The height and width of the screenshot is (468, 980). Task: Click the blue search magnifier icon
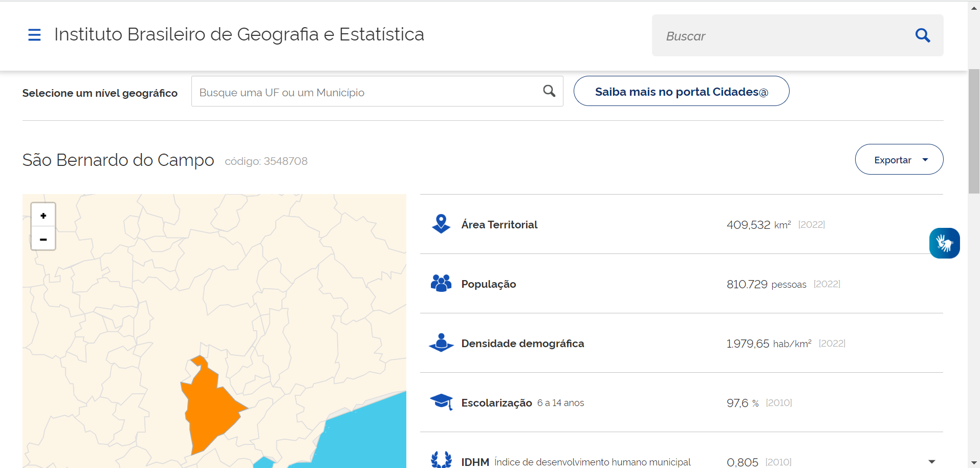[x=923, y=35]
